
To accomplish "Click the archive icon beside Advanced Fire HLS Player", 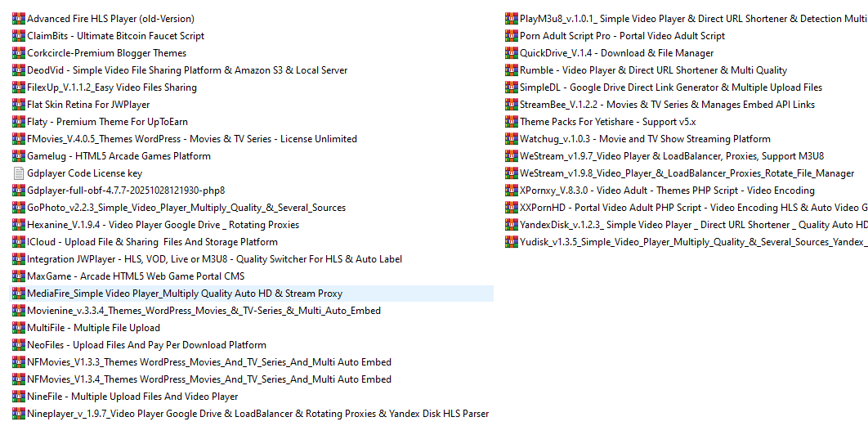I will 19,19.
